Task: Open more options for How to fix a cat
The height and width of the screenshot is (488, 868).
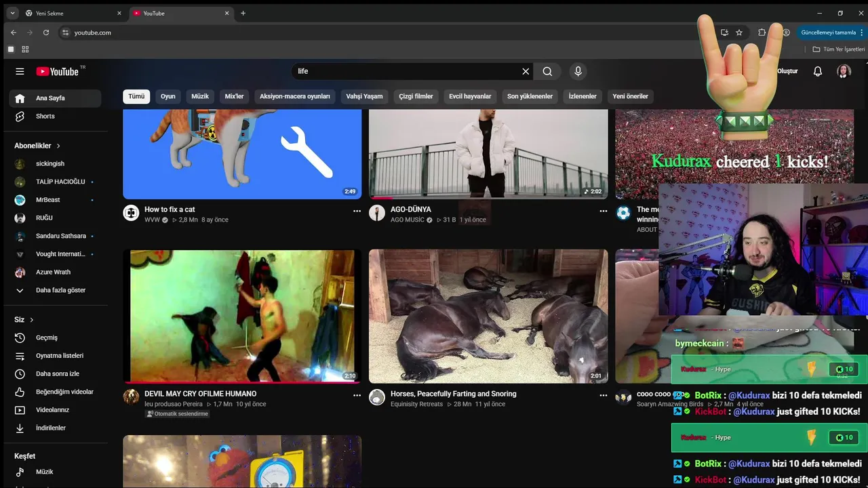Action: [357, 211]
